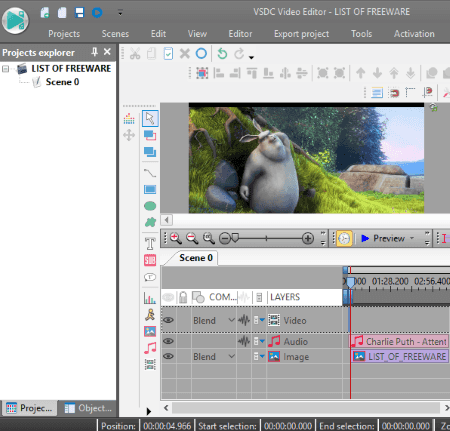
Task: Click the add image tool icon
Action: tap(150, 331)
